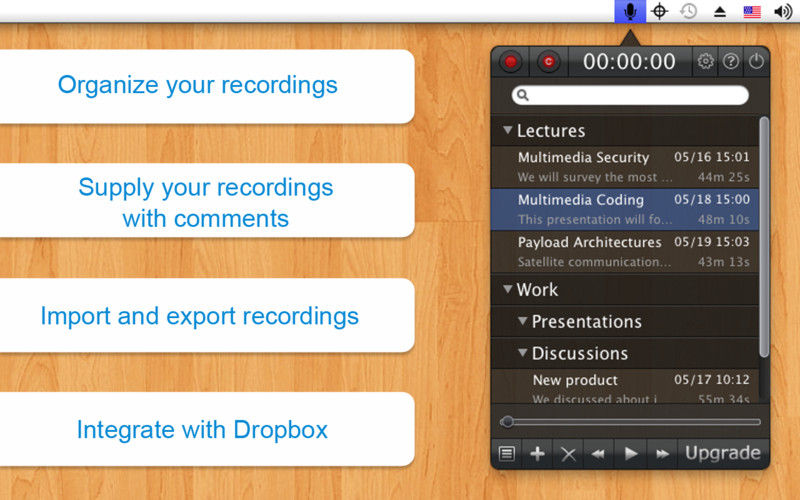Start recording with the red record button
Screen dimensions: 800x500
[x=510, y=62]
